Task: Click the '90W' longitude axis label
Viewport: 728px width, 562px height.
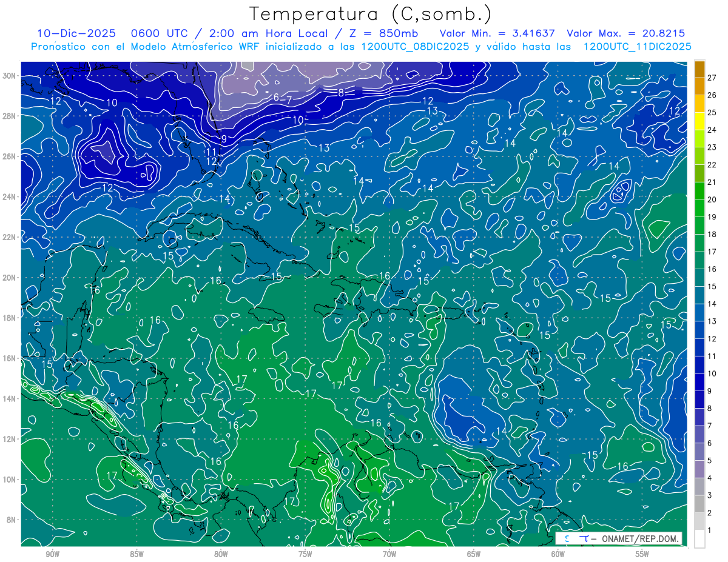Action: [x=52, y=555]
